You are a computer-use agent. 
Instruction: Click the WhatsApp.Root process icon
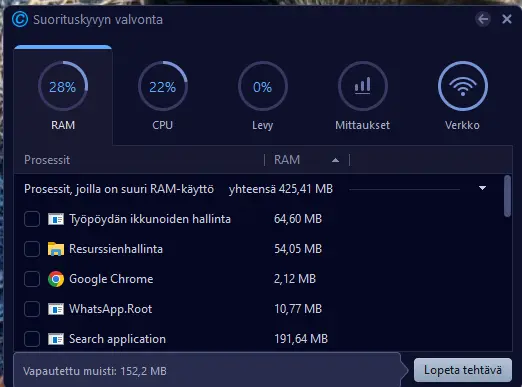coord(56,309)
